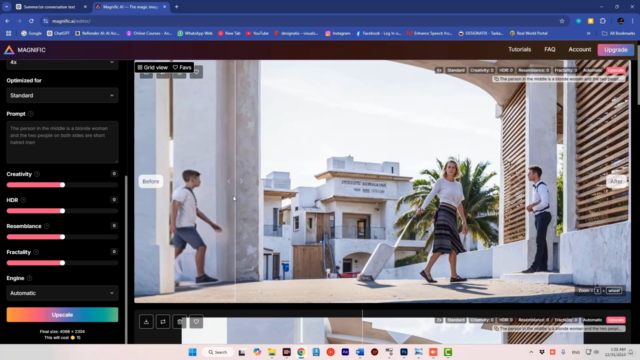Copy the prompt text on first image
640x360 pixels.
coord(496,79)
